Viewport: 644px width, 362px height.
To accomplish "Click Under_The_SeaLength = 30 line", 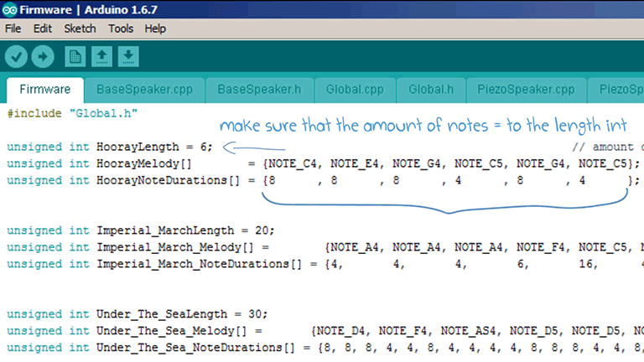I will click(138, 314).
